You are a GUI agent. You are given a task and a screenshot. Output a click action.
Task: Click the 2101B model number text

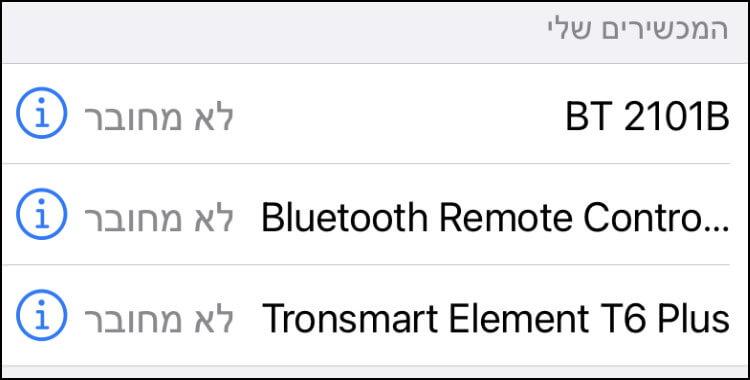pos(676,117)
